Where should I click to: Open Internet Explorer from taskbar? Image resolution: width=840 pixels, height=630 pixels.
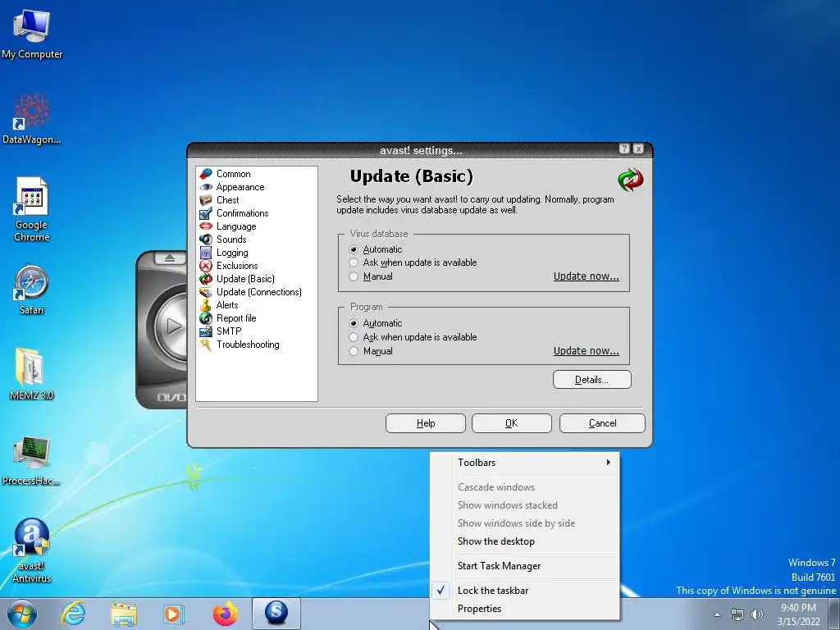73,614
